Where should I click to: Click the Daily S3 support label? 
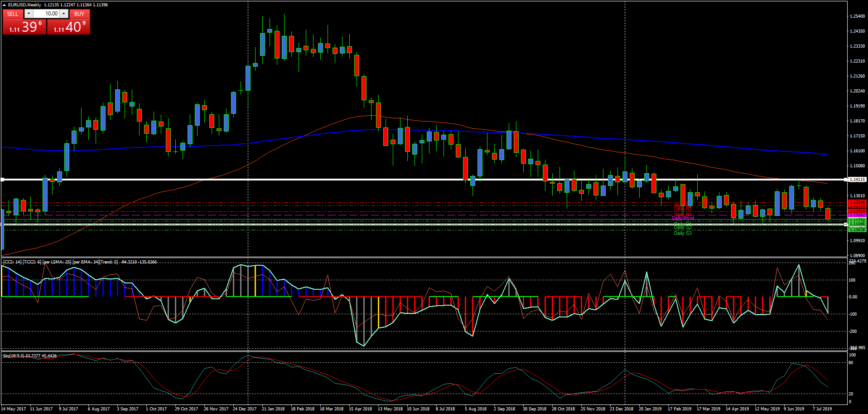coord(682,233)
